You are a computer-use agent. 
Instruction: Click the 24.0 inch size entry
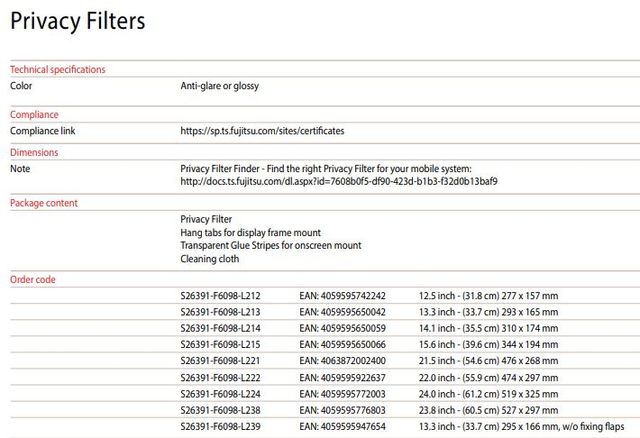pyautogui.click(x=488, y=393)
